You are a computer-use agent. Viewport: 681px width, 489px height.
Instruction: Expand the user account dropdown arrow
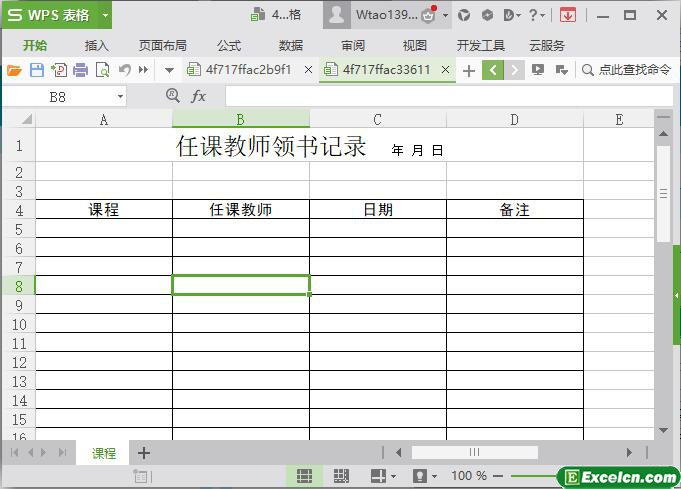446,15
